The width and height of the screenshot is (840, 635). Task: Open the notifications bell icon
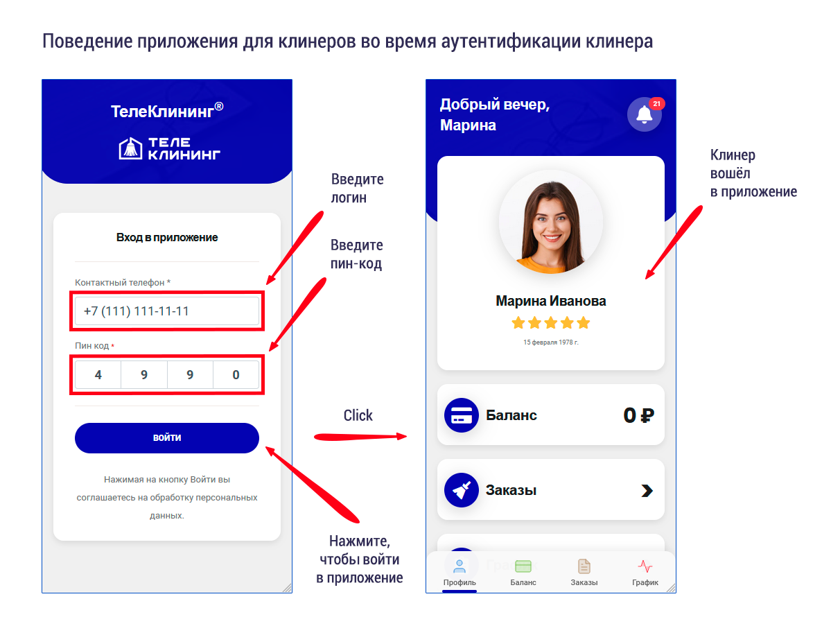tap(645, 114)
